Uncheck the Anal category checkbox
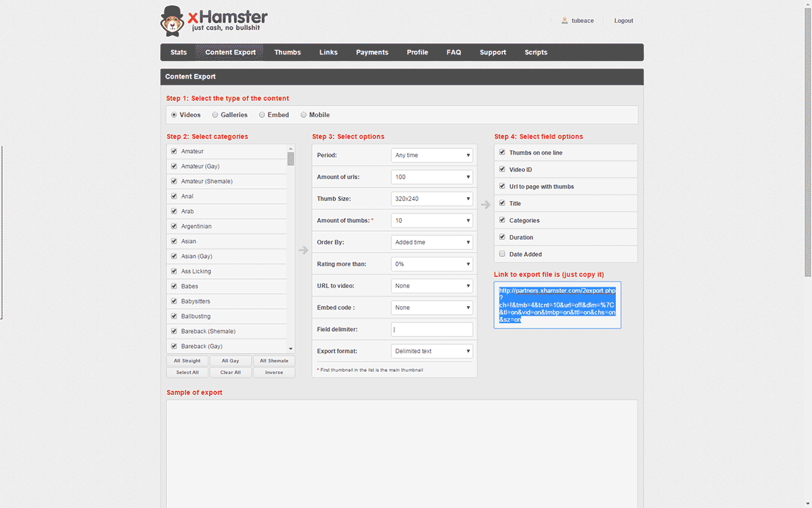The width and height of the screenshot is (812, 508). (174, 196)
